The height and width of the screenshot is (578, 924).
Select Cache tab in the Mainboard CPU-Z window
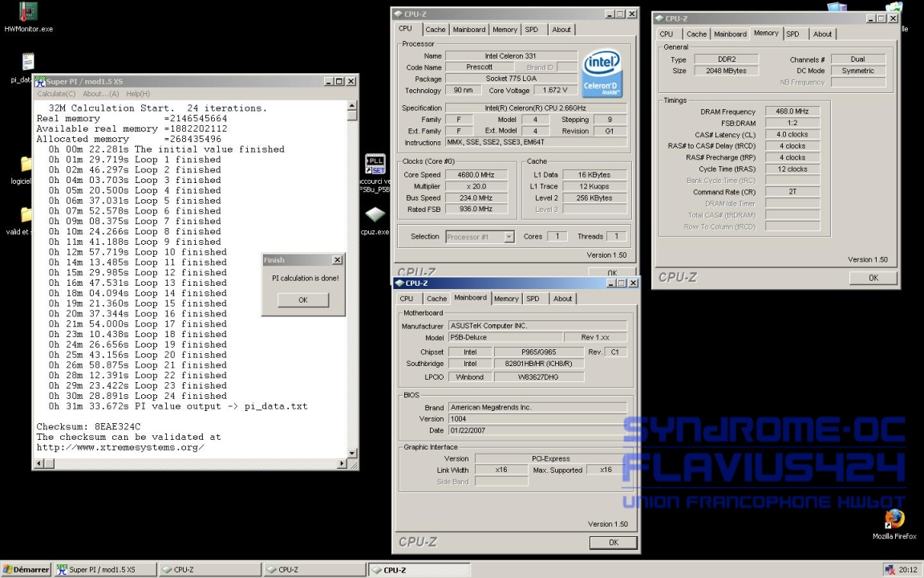point(436,299)
